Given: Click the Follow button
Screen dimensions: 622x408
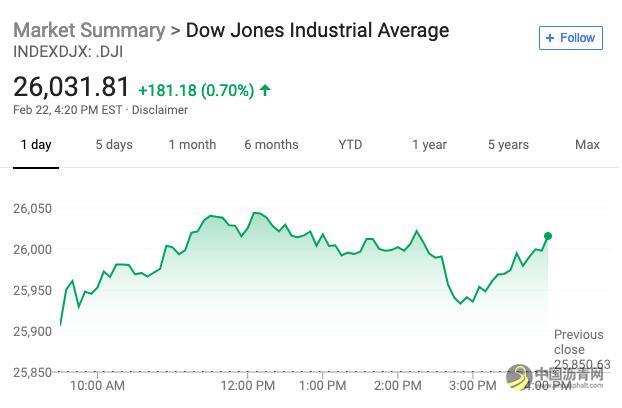Looking at the screenshot, I should (x=569, y=38).
